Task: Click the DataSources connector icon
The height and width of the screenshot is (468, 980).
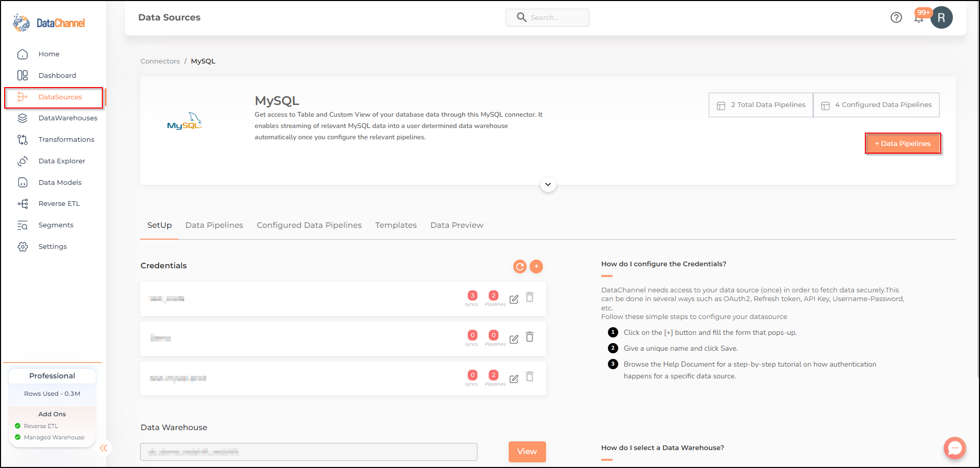Action: click(23, 97)
